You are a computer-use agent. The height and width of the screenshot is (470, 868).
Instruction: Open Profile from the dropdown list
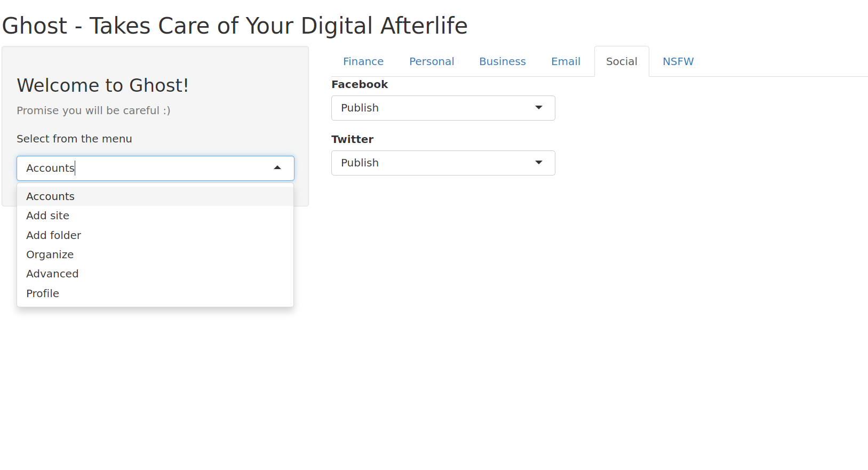[43, 293]
